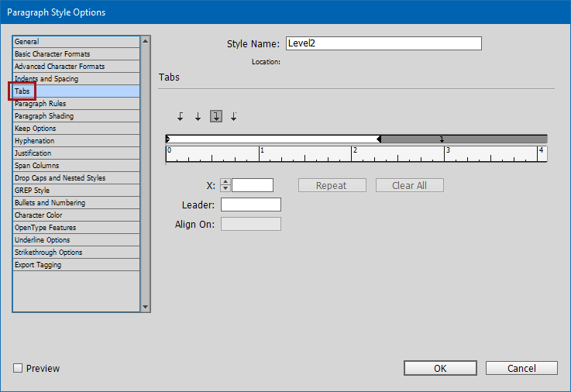Image resolution: width=571 pixels, height=392 pixels.
Task: Click the right indent marker on ruler
Action: 379,139
